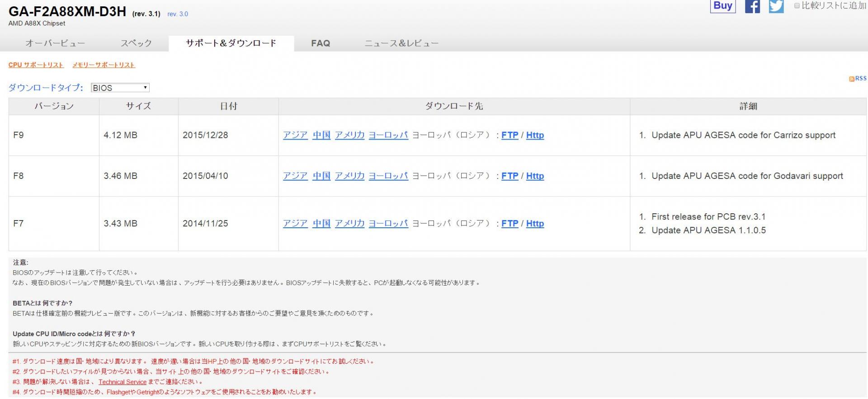Screen dimensions: 868x399
Task: Open the Twitter share icon
Action: 776,6
